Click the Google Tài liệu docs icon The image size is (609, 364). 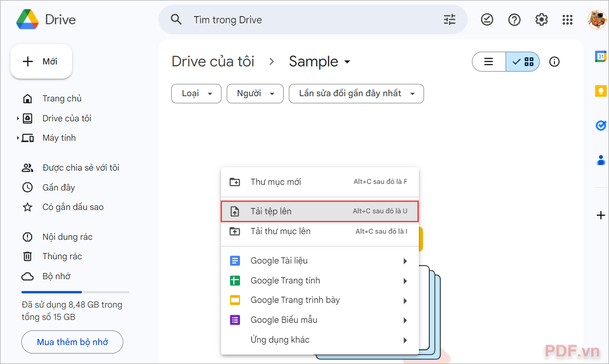[x=235, y=261]
